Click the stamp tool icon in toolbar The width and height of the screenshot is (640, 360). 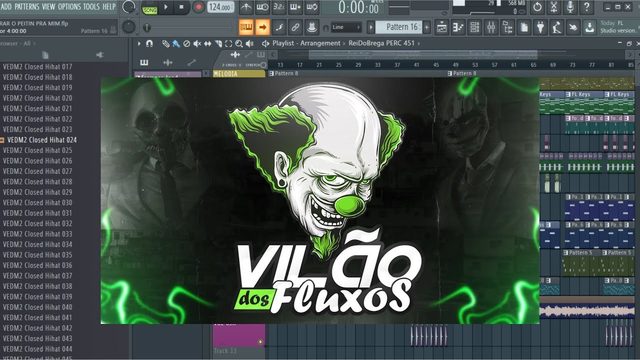pyautogui.click(x=312, y=27)
